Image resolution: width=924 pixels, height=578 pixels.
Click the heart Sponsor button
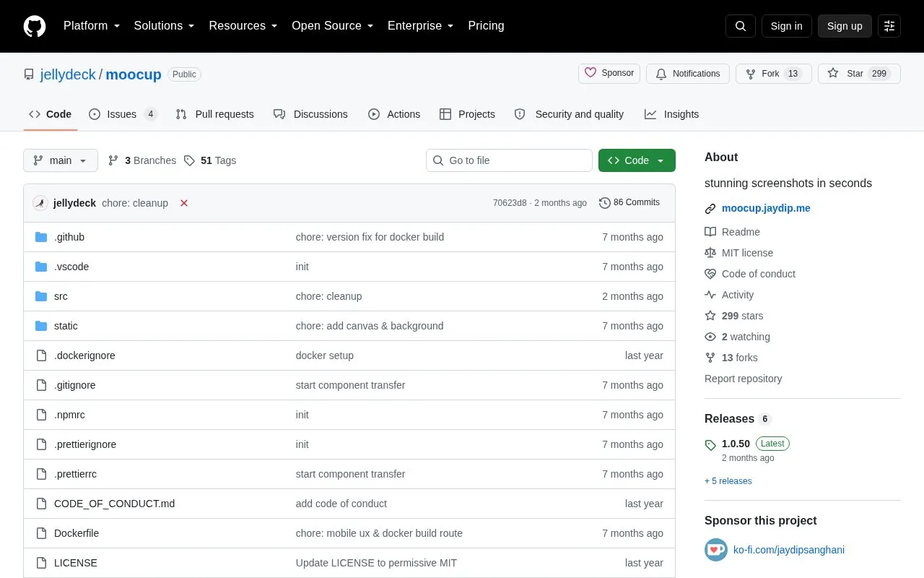click(x=609, y=74)
